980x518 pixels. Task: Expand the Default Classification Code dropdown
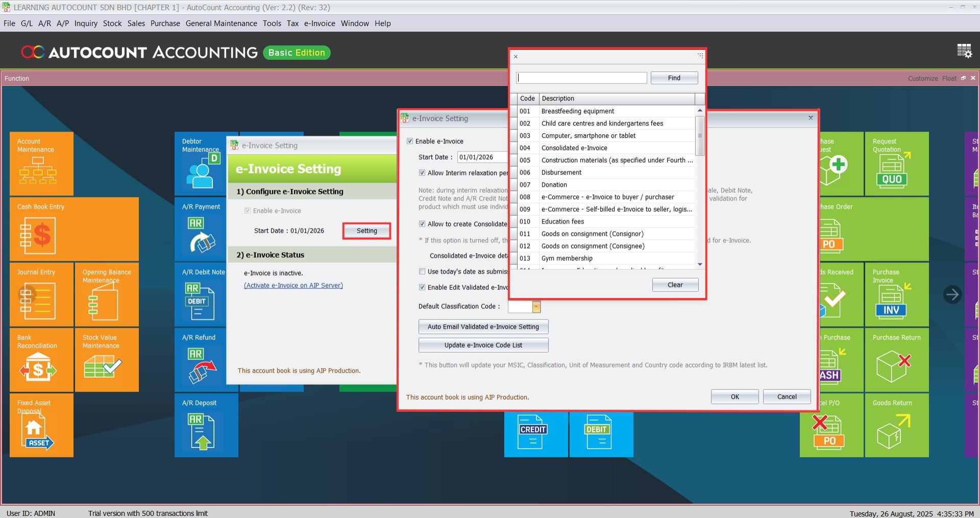(536, 307)
